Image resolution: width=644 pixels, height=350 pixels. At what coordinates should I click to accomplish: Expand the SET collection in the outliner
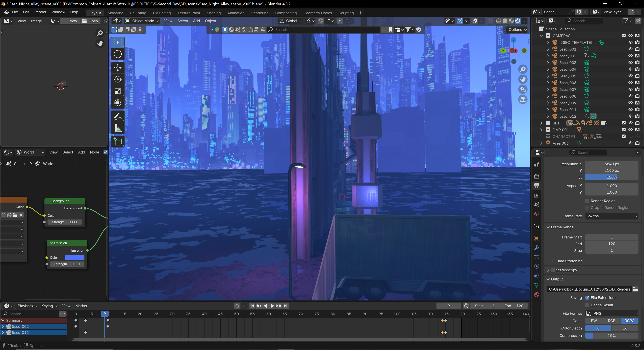pyautogui.click(x=541, y=123)
